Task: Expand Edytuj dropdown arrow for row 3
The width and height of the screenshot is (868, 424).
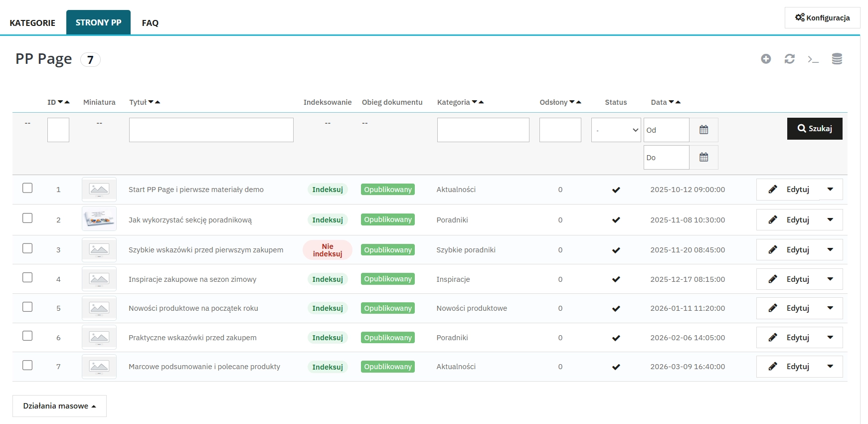Action: (830, 250)
